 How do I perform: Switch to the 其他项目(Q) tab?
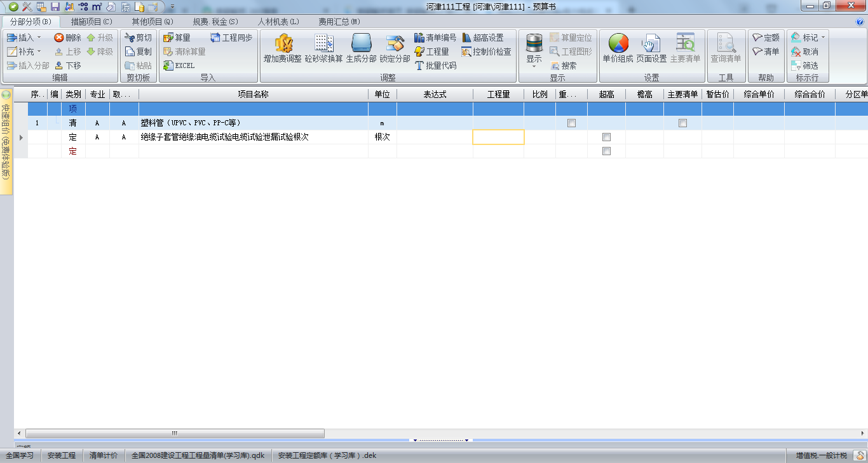click(153, 22)
